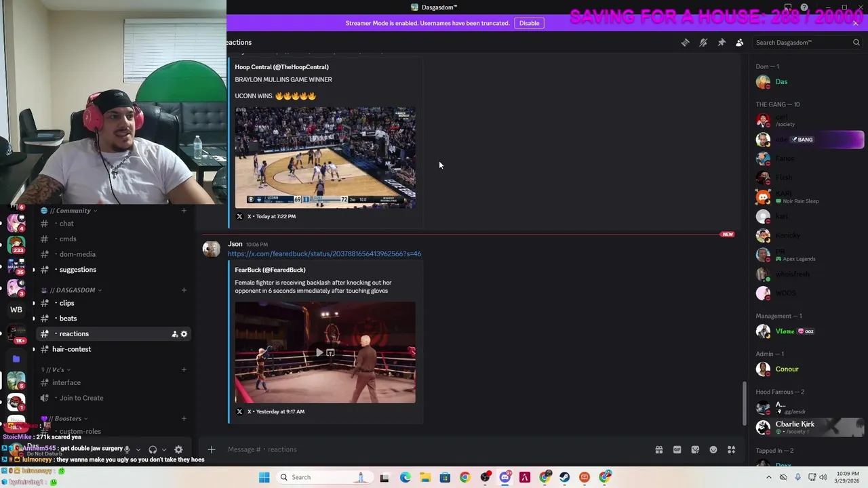
Task: Click Json's avatar in the chat
Action: point(211,249)
